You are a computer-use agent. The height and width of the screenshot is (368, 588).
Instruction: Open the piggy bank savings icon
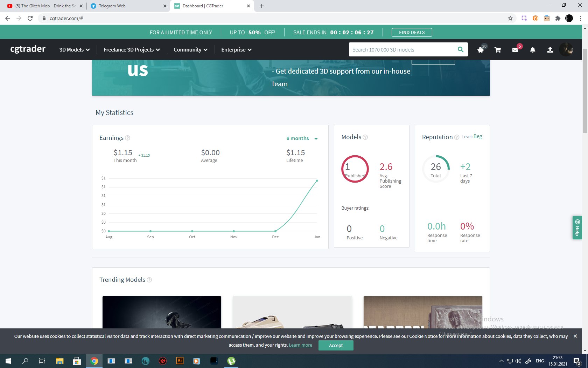(481, 50)
